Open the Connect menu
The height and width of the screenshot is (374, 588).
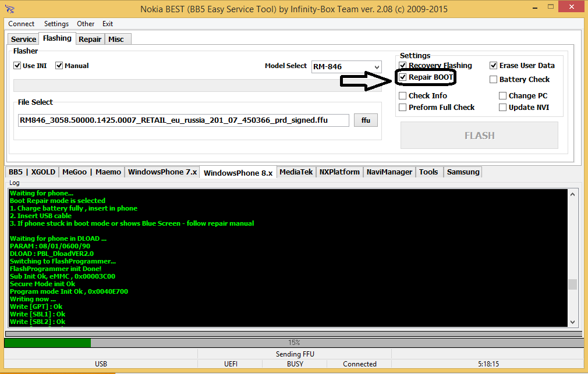click(x=22, y=24)
